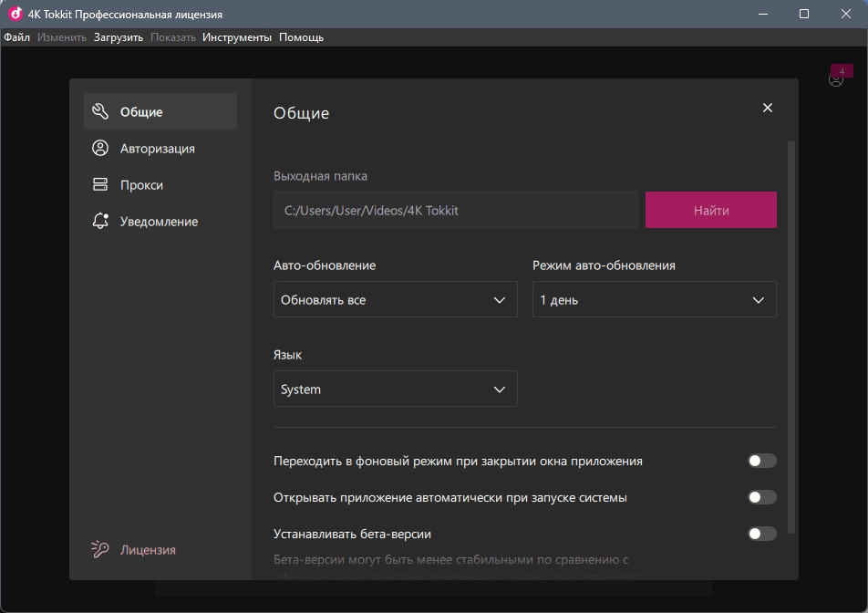Maximize the 4K Tokkit window
This screenshot has height=613, width=868.
(804, 14)
